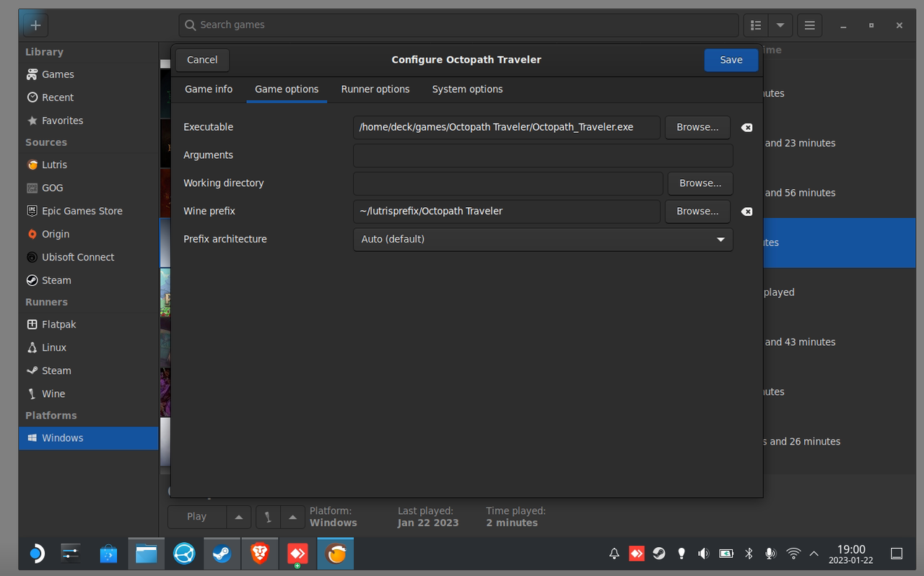The height and width of the screenshot is (576, 924).
Task: Open Games in the Library sidebar
Action: (88, 74)
